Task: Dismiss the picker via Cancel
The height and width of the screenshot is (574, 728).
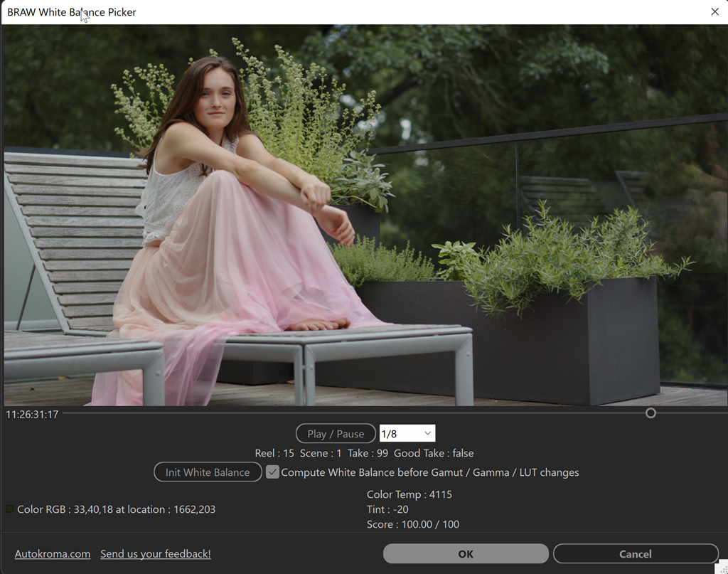Action: tap(635, 553)
